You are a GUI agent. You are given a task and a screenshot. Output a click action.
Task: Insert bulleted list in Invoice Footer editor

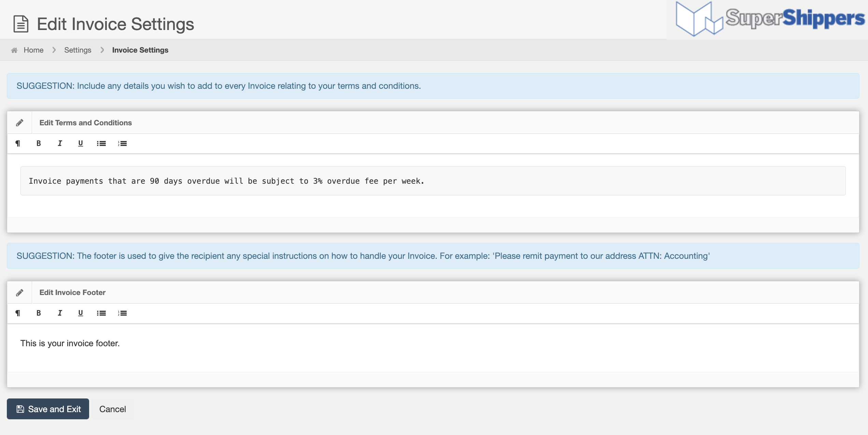click(101, 313)
